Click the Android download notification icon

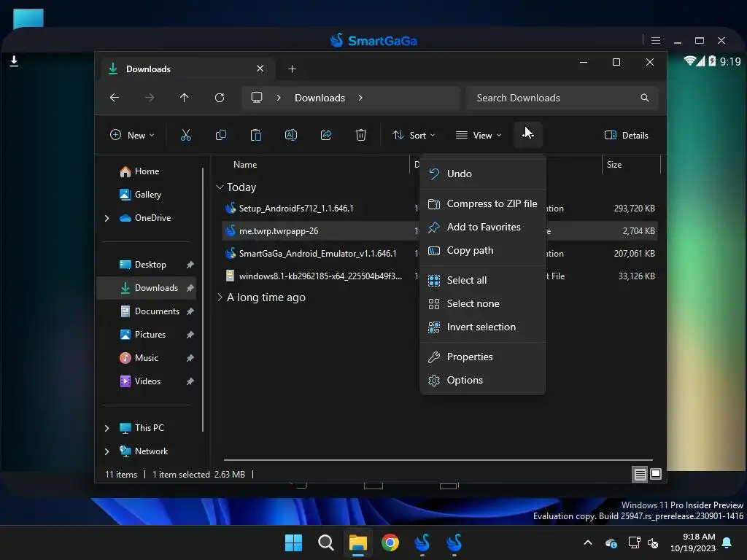point(15,61)
